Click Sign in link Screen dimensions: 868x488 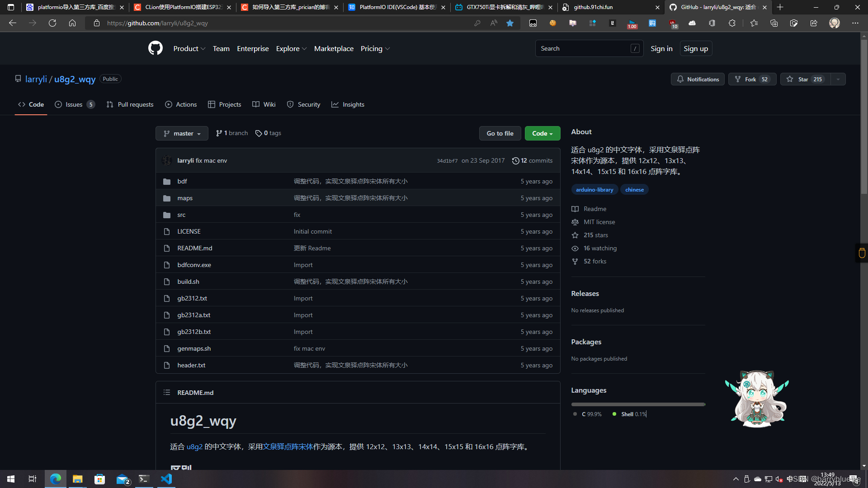coord(661,48)
